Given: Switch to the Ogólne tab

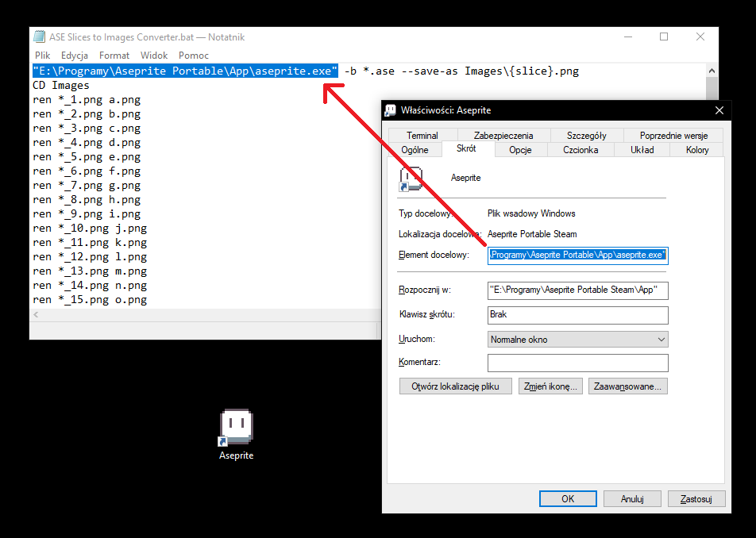Looking at the screenshot, I should click(415, 150).
